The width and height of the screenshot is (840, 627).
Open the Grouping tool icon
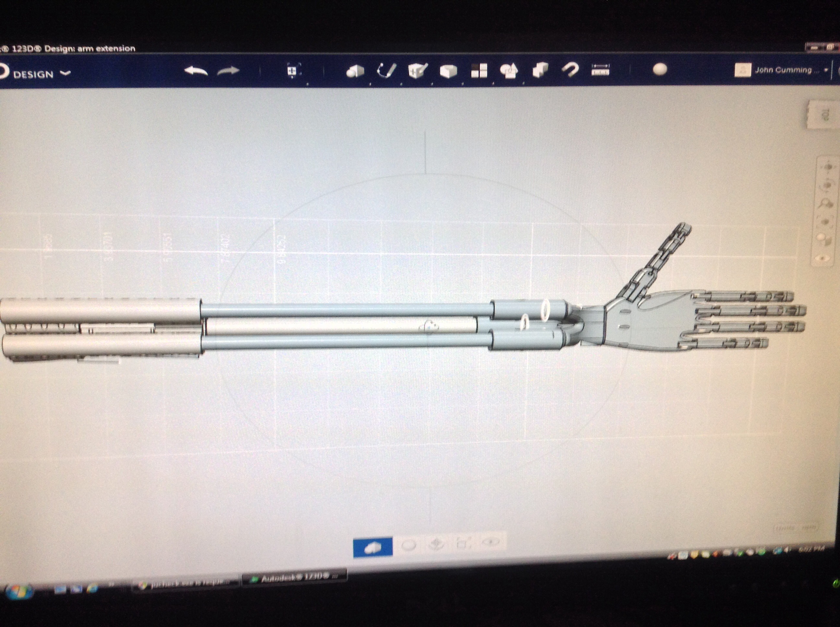pyautogui.click(x=509, y=71)
